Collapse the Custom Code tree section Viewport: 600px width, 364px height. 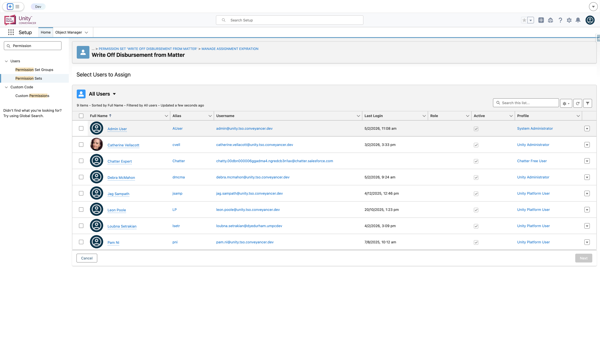[x=6, y=87]
